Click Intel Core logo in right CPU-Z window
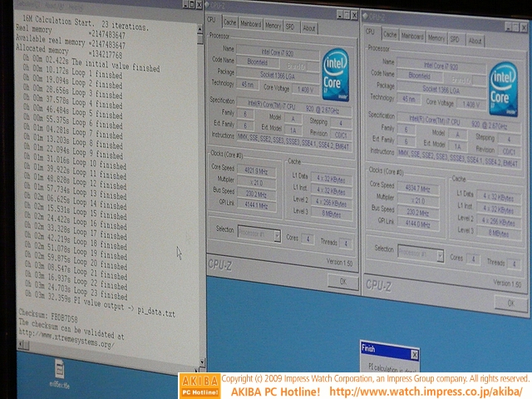Viewport: 532px width, 399px height. click(x=503, y=86)
